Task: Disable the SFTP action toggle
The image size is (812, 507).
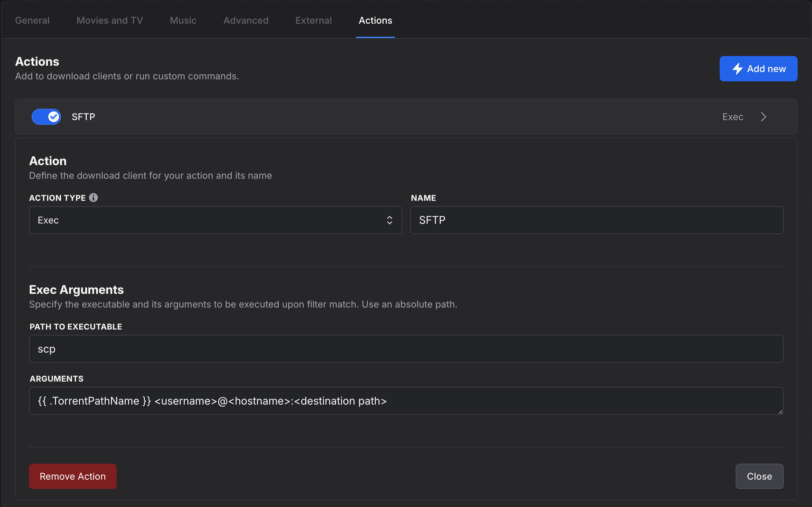Action: (x=46, y=117)
